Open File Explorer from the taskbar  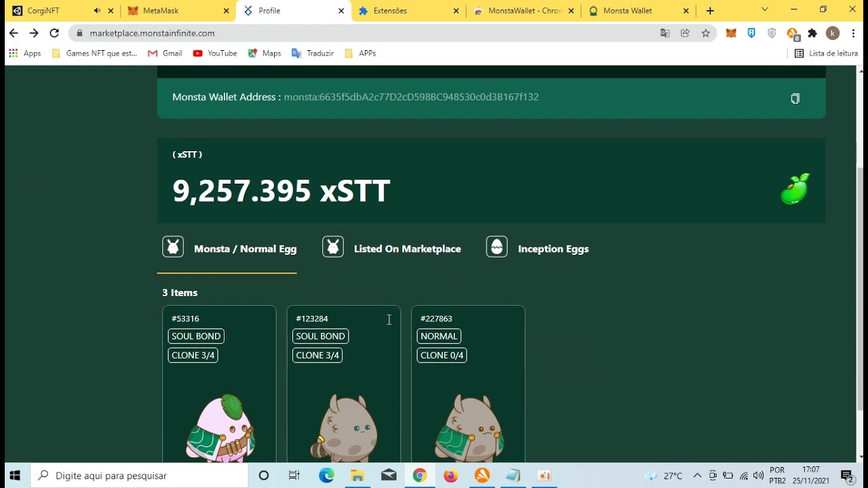[357, 476]
